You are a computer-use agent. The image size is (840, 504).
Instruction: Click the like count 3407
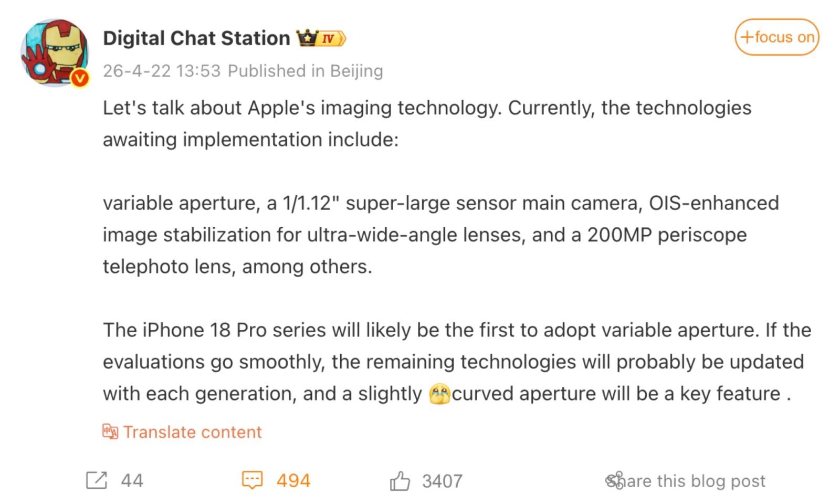pyautogui.click(x=442, y=481)
